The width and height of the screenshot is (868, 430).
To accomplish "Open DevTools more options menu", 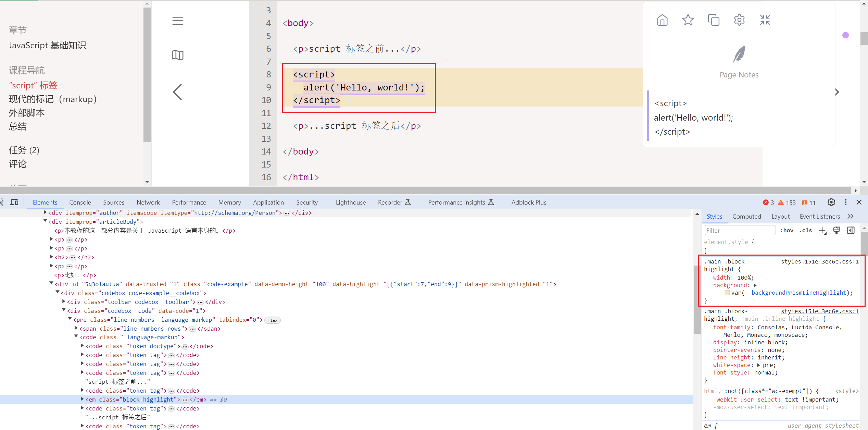I will (x=845, y=202).
